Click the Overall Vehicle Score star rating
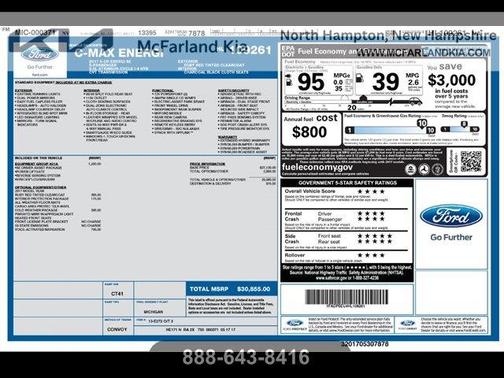The width and height of the screenshot is (504, 378). pos(371,192)
